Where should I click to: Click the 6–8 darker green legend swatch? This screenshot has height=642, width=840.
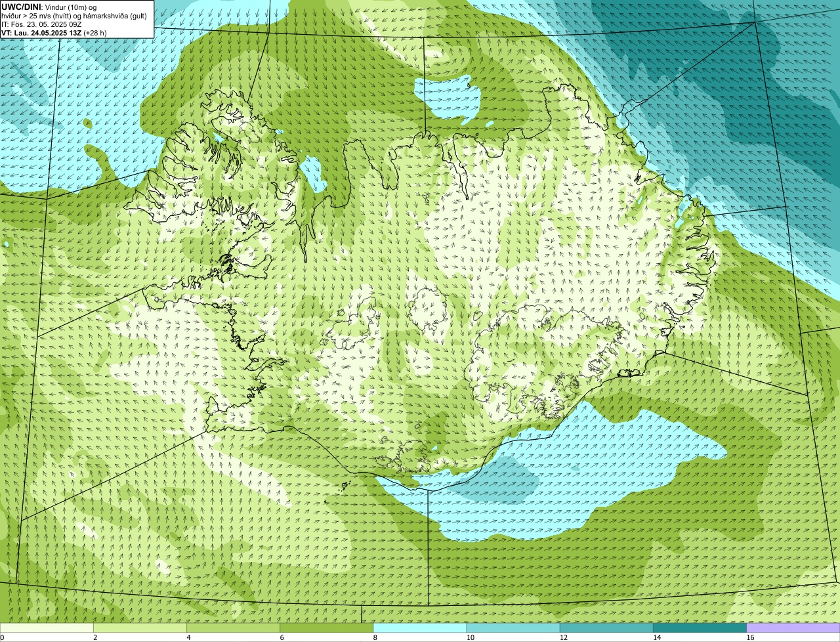(327, 628)
